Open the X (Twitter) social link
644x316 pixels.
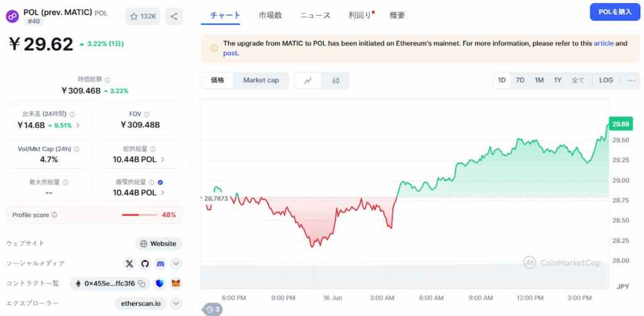pos(130,263)
